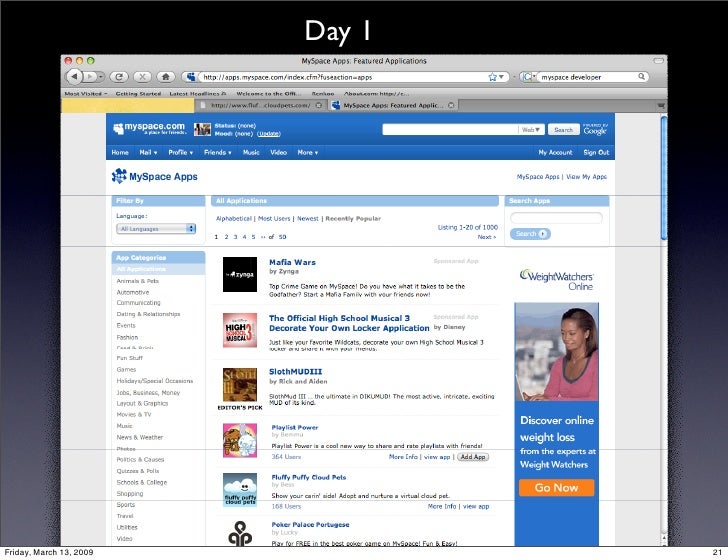Image resolution: width=728 pixels, height=560 pixels.
Task: Sort apps by Most Users
Action: tap(274, 219)
